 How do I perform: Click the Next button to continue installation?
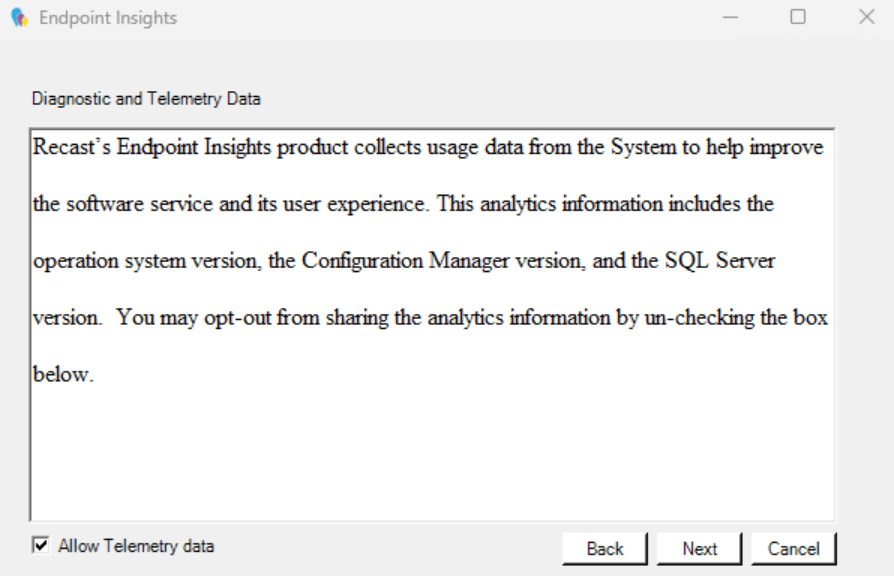tap(699, 548)
